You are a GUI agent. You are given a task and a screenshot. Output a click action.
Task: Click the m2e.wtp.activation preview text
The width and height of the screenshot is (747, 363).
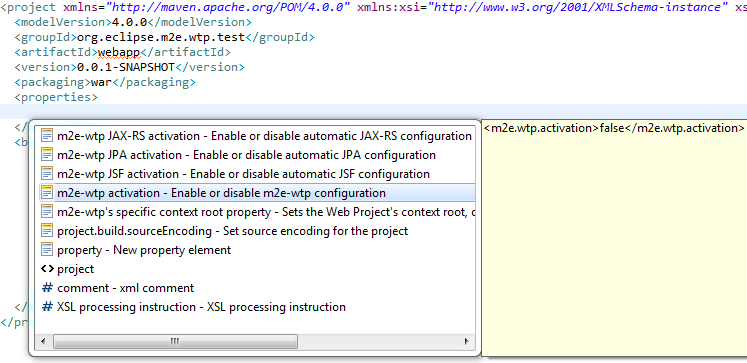coord(614,128)
